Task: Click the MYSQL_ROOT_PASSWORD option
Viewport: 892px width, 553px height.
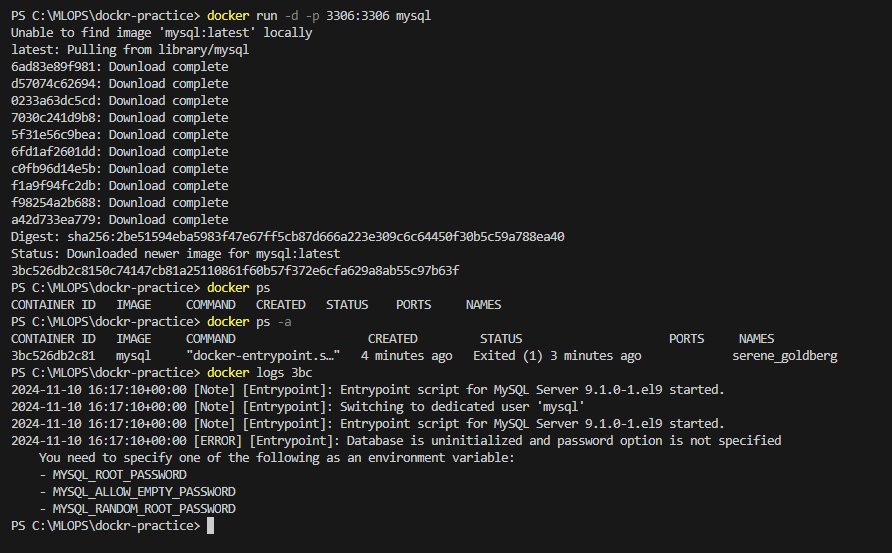Action: [x=119, y=475]
